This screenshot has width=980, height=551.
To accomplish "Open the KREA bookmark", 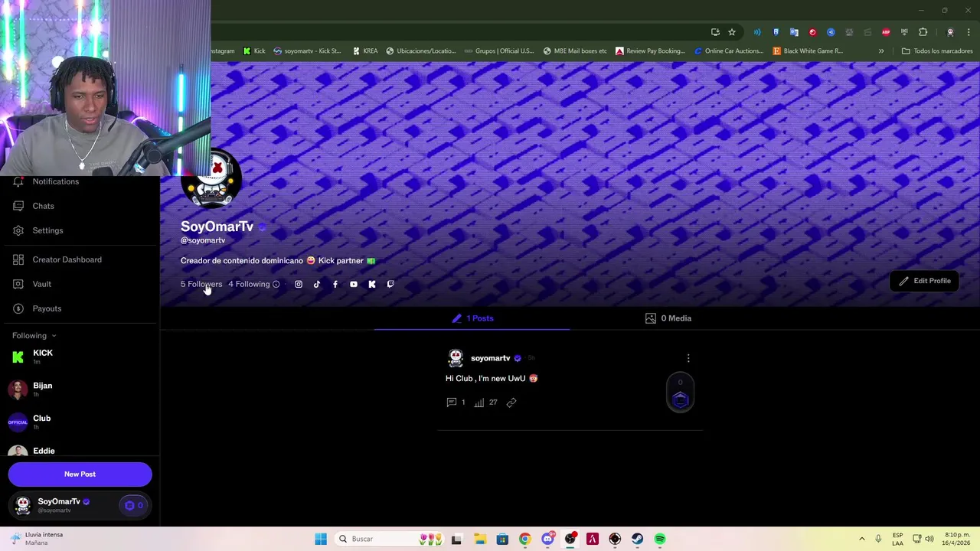I will tap(365, 51).
